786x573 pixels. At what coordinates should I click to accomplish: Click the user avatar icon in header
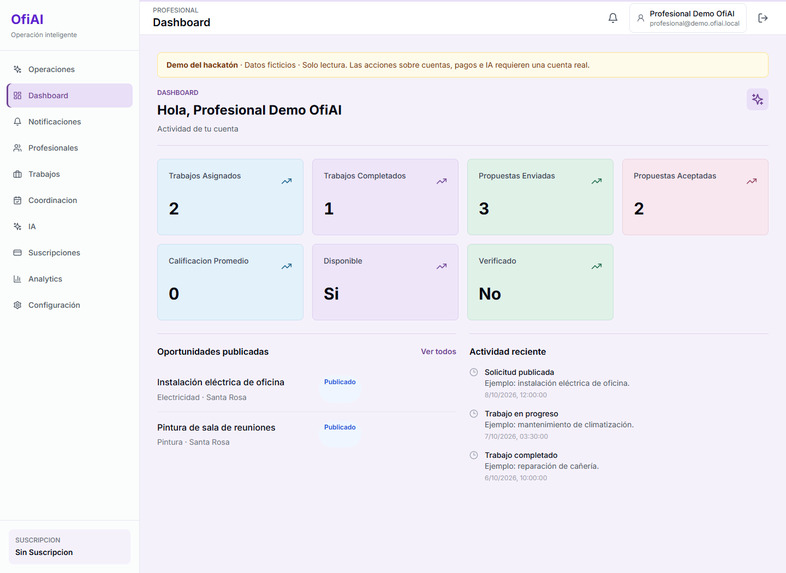coord(640,18)
